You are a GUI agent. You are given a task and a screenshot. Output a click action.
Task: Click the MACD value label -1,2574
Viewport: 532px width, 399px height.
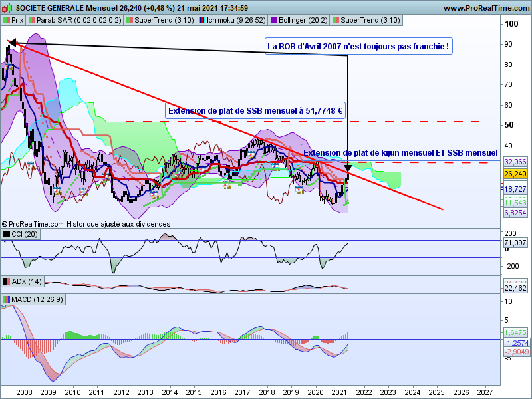pyautogui.click(x=516, y=343)
